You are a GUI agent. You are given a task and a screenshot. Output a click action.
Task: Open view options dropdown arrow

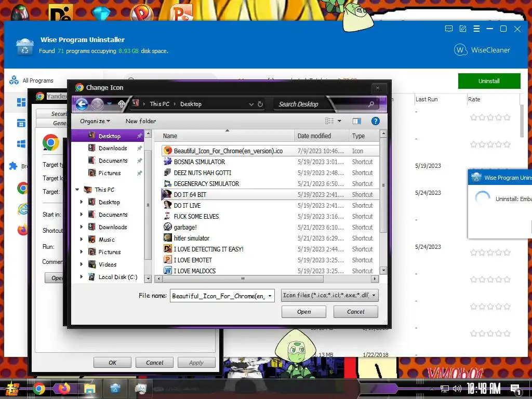click(x=339, y=121)
